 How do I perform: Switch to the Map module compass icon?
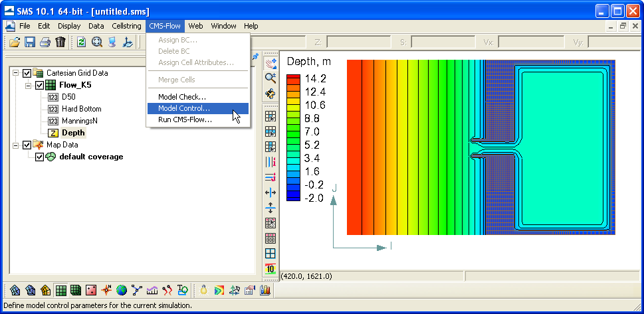(x=106, y=291)
